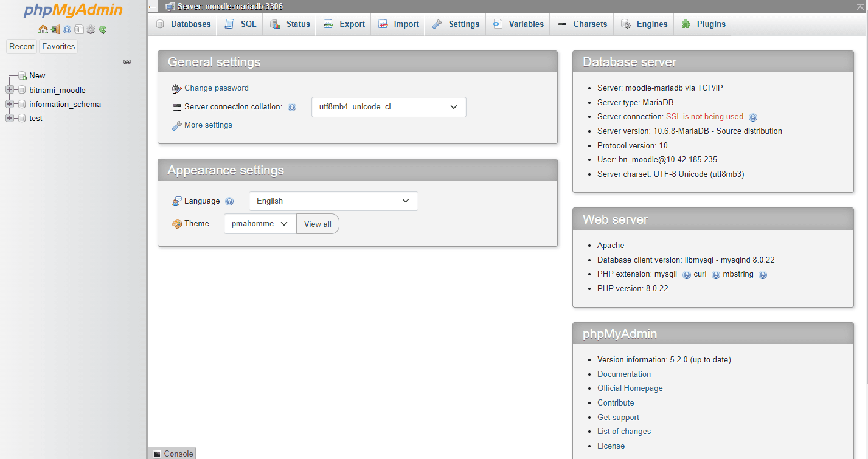Image resolution: width=868 pixels, height=459 pixels.
Task: Open phpMyAdmin documentation question-mark icon in sidebar
Action: coord(67,29)
